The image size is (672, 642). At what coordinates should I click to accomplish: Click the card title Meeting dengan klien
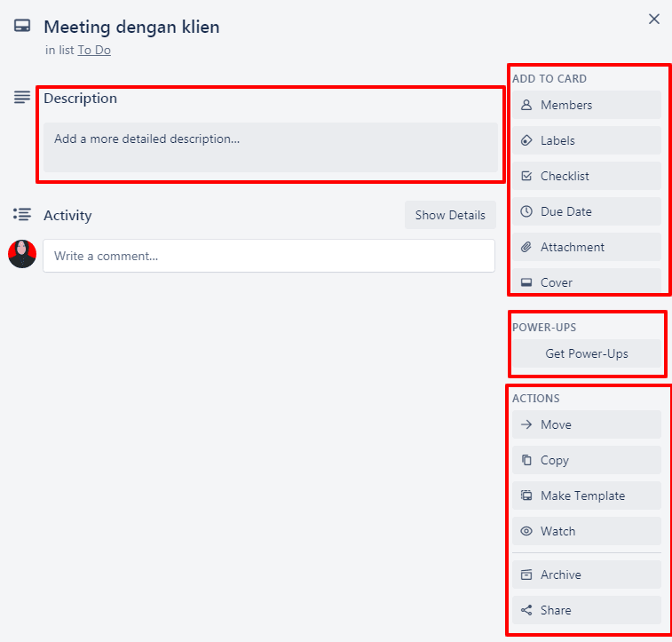click(x=131, y=28)
